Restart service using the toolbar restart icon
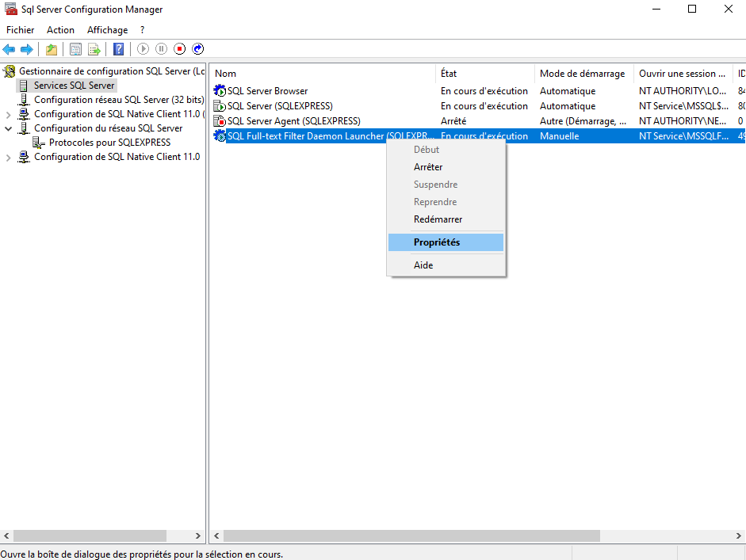Image resolution: width=746 pixels, height=560 pixels. point(197,49)
